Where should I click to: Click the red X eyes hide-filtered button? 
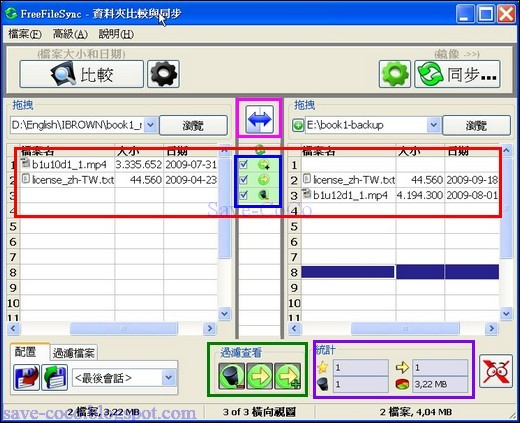click(496, 371)
